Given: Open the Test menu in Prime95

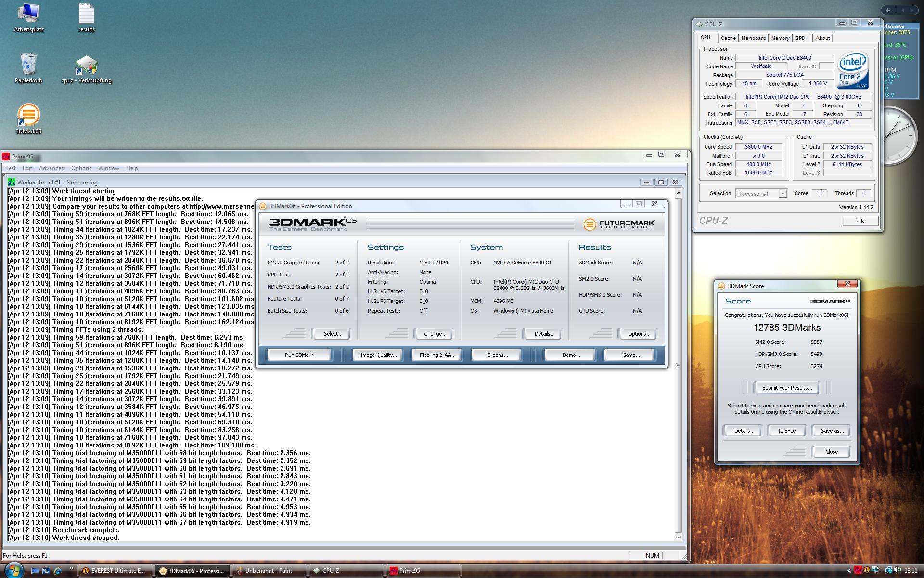Looking at the screenshot, I should [x=11, y=168].
